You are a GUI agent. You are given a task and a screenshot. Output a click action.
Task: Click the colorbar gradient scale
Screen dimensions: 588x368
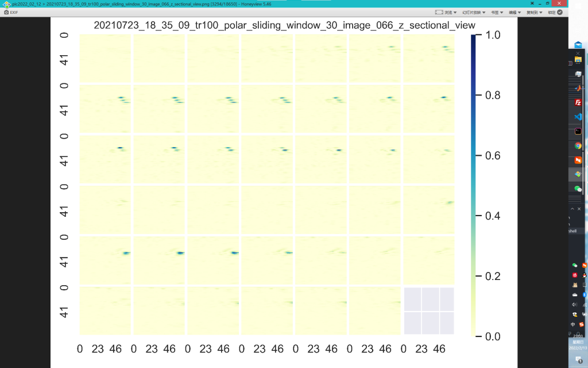tap(474, 185)
